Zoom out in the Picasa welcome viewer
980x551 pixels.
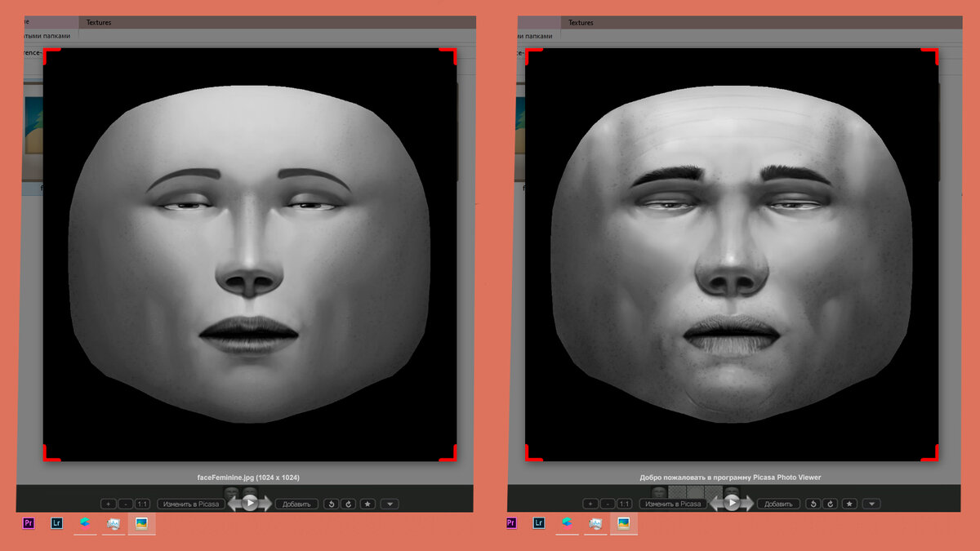pyautogui.click(x=607, y=504)
